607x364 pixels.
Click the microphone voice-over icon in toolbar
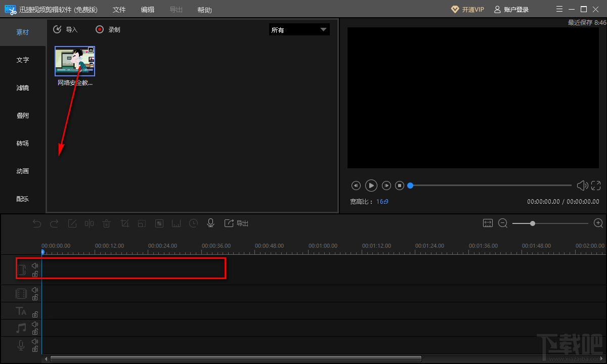tap(211, 223)
